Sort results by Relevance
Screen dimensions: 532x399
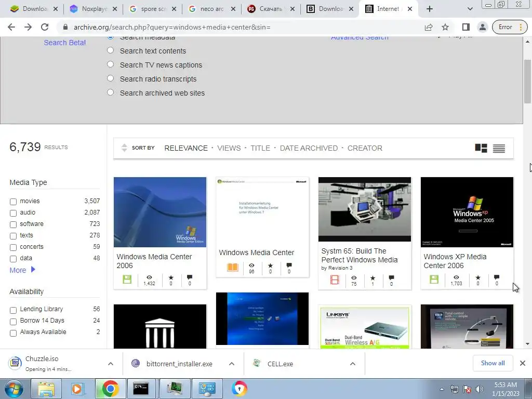coord(186,148)
